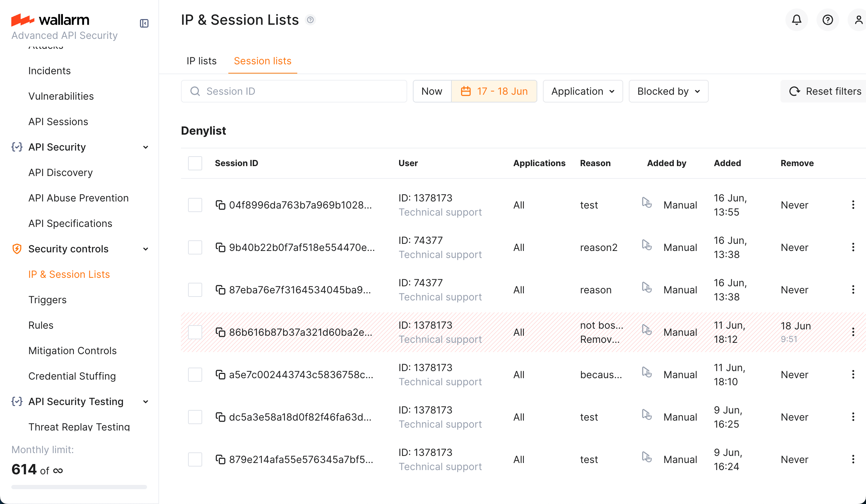Click the calendar icon in the date filter
The width and height of the screenshot is (866, 504).
click(x=466, y=91)
